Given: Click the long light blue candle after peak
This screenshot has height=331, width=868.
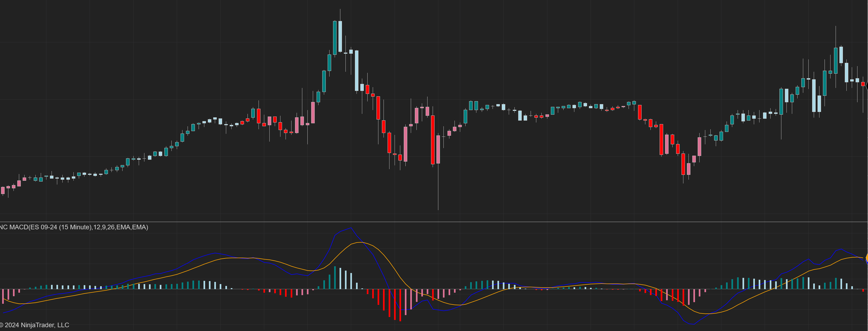Looking at the screenshot, I should [357, 70].
